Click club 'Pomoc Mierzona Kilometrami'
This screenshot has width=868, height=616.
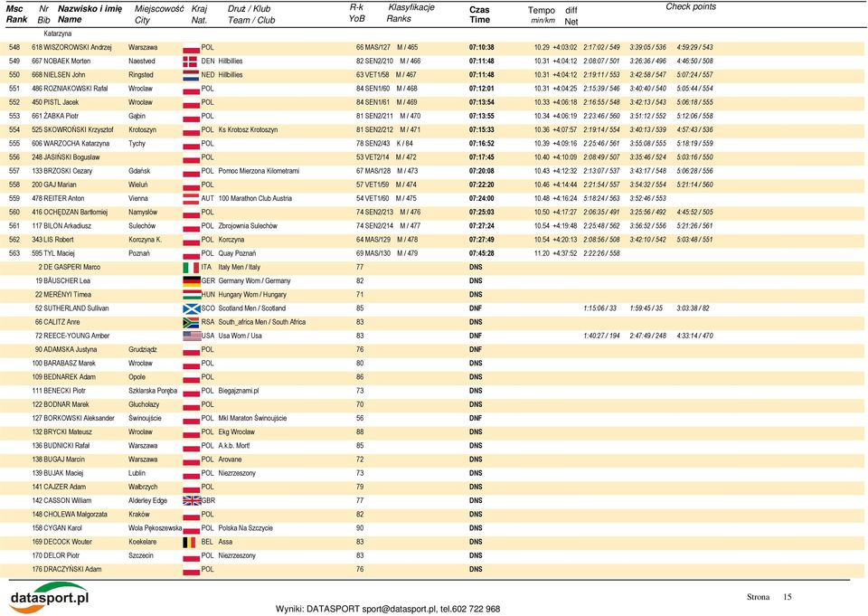click(x=259, y=171)
